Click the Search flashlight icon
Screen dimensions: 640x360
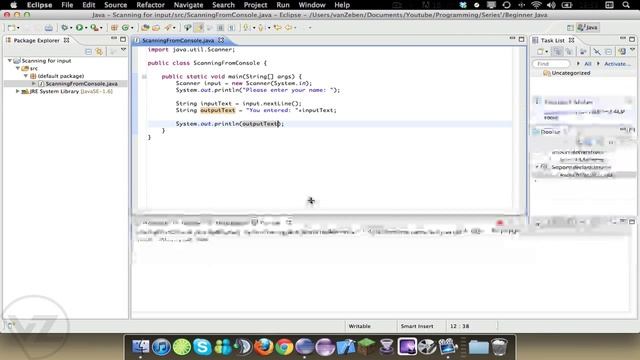click(168, 28)
